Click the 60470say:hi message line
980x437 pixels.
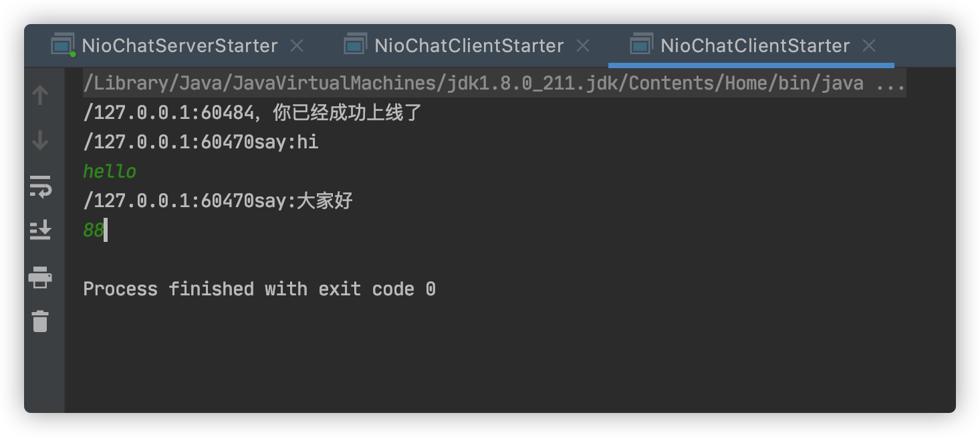click(201, 142)
